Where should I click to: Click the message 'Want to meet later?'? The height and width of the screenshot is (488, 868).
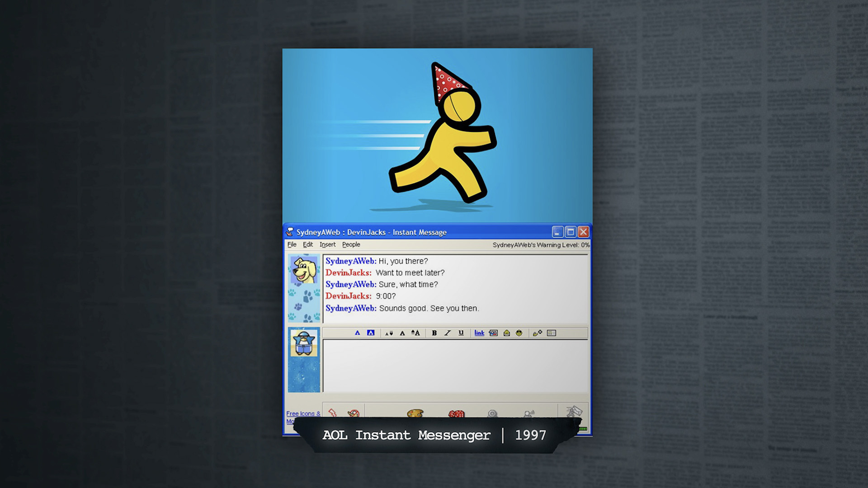[x=410, y=273]
